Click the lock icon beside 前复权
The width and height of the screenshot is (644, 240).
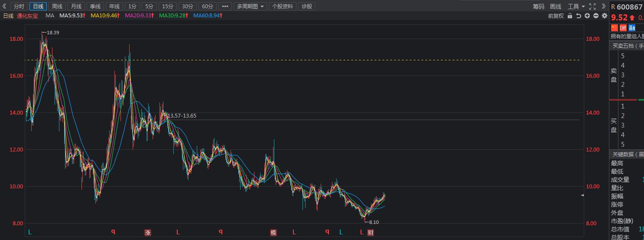[x=570, y=16]
